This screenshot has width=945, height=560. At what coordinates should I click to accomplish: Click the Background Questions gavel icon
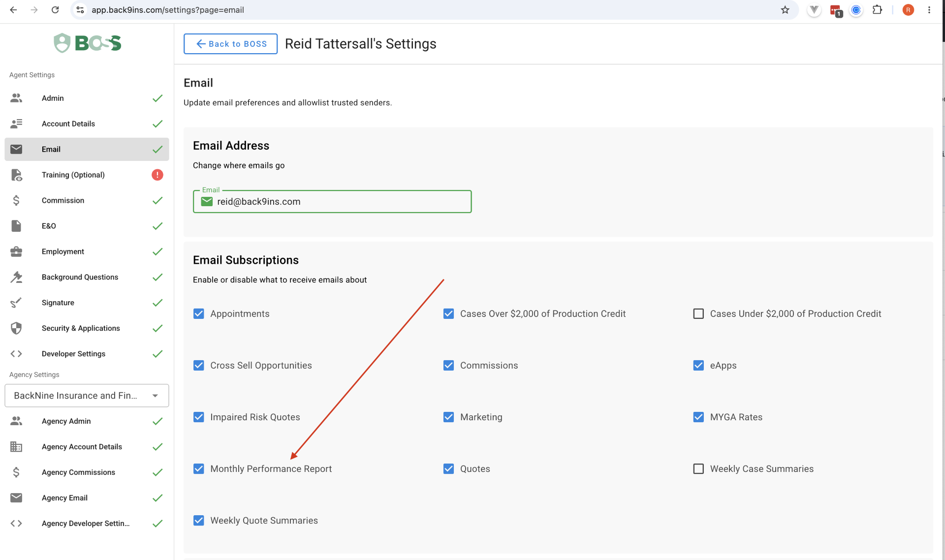point(16,277)
